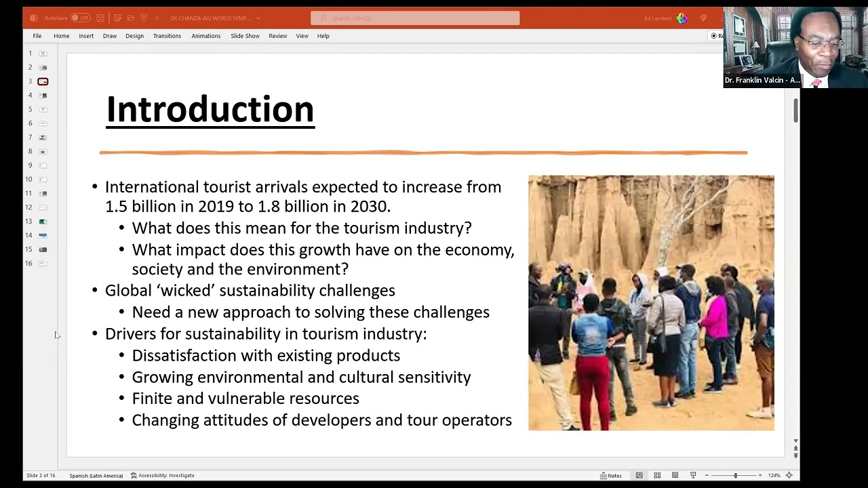Click the zoom in plus button

(x=760, y=475)
